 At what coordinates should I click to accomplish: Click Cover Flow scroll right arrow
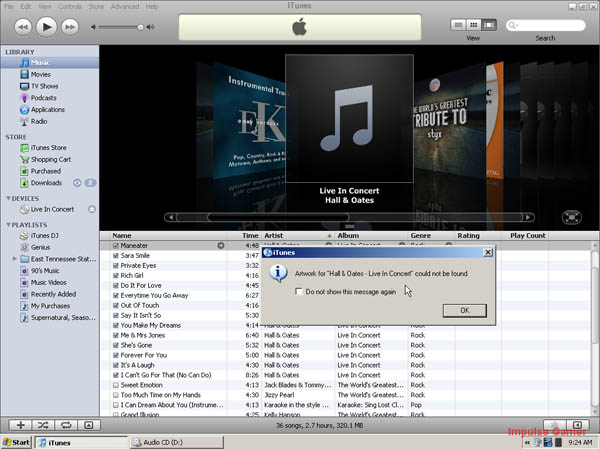coord(528,217)
